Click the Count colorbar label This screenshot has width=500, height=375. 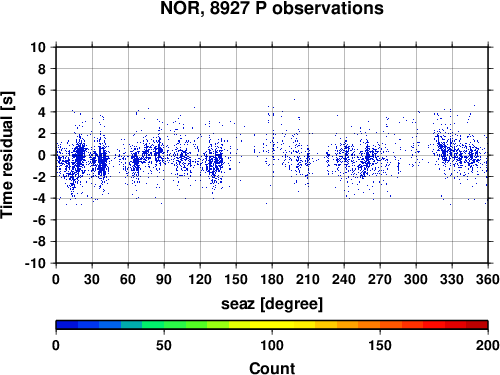click(x=272, y=368)
